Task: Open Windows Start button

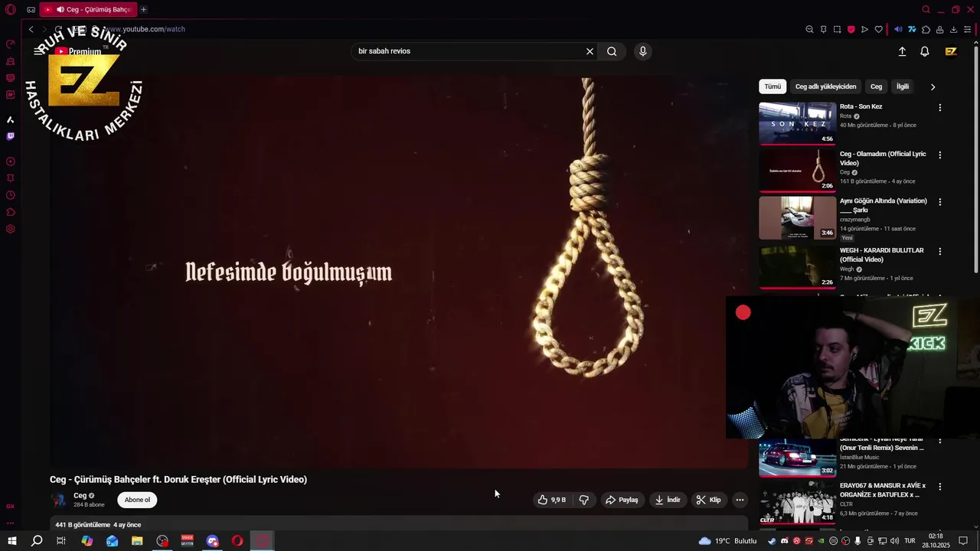Action: [12, 541]
